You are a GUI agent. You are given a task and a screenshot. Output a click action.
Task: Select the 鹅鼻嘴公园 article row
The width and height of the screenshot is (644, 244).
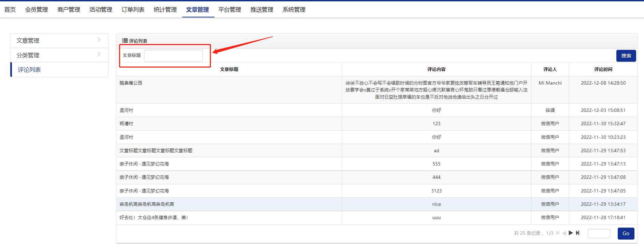pyautogui.click(x=131, y=83)
